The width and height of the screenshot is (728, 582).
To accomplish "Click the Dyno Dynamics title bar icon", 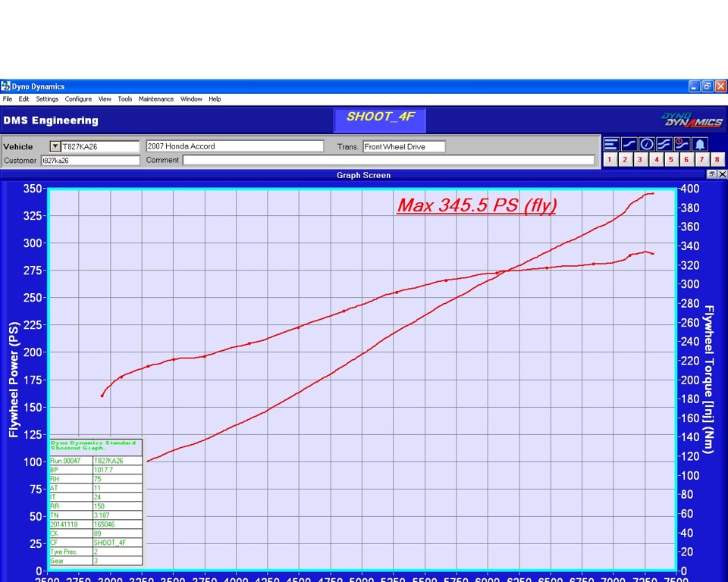I will (5, 86).
